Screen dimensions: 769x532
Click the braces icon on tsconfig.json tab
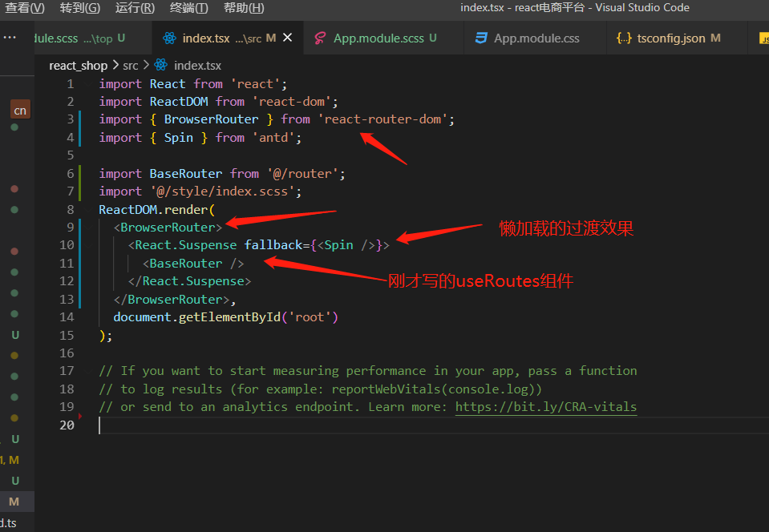point(624,38)
